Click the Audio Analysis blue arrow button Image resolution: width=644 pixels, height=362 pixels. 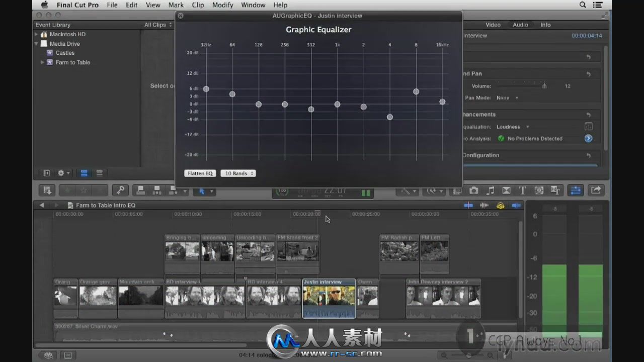point(588,138)
